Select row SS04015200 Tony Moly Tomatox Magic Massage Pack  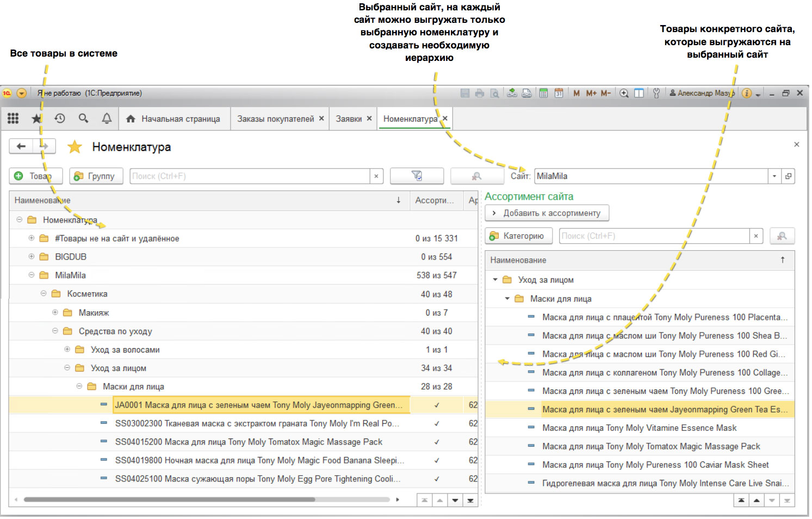pos(243,442)
